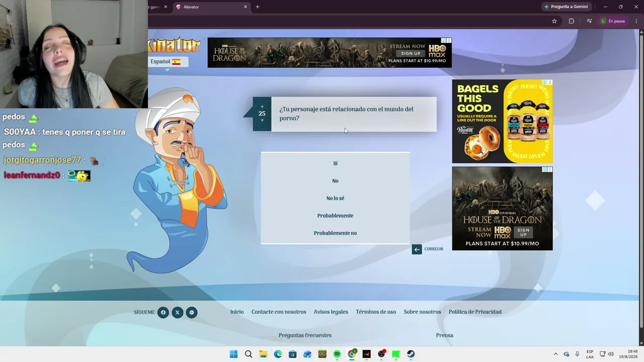644x362 pixels.
Task: Open the Español language selector
Action: click(x=168, y=62)
